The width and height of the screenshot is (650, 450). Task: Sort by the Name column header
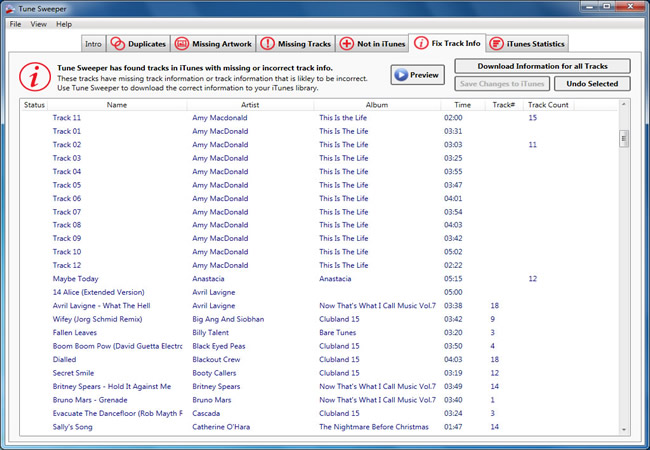[x=117, y=105]
